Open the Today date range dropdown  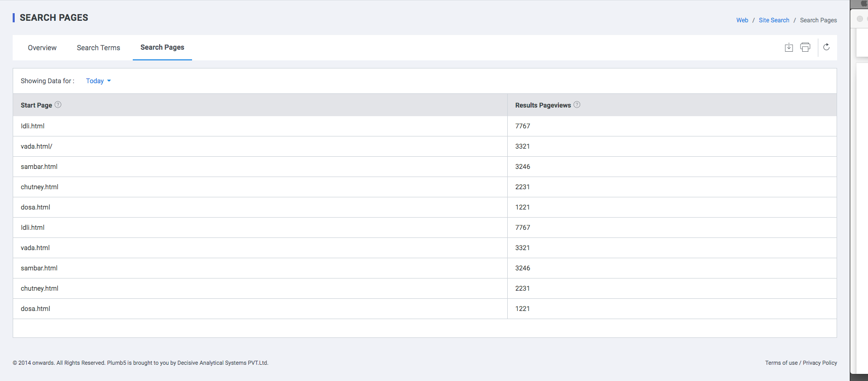click(98, 81)
